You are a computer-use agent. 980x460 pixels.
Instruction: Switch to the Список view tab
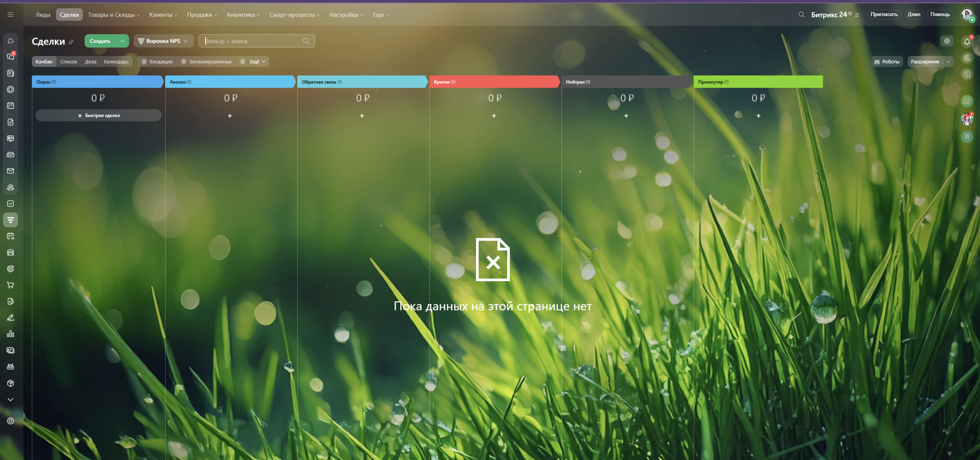click(68, 62)
